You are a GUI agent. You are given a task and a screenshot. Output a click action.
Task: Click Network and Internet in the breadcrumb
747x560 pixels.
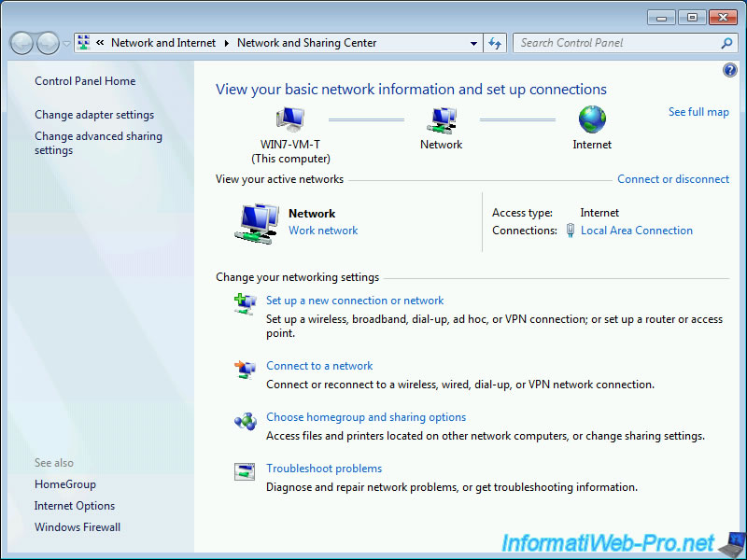(163, 43)
